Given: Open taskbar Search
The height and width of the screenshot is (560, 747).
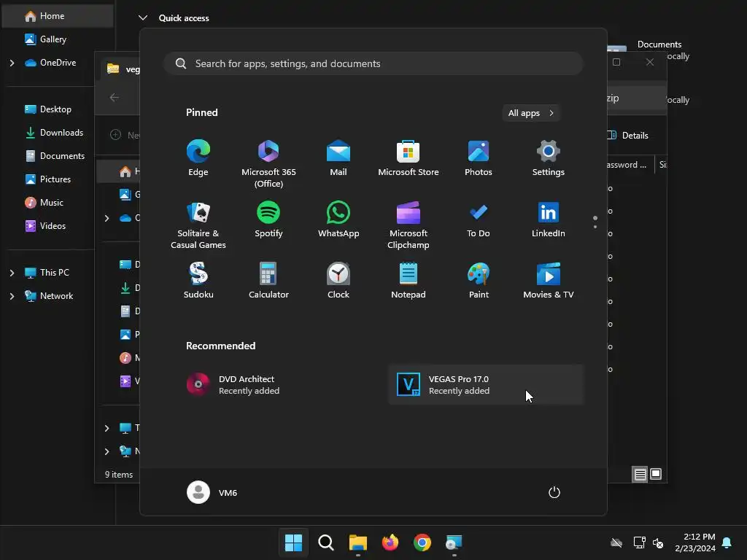Looking at the screenshot, I should pos(326,542).
